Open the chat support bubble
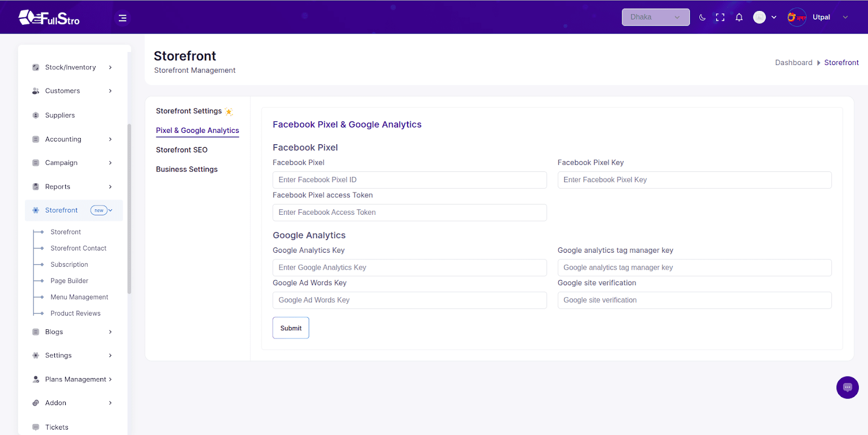 coord(847,387)
